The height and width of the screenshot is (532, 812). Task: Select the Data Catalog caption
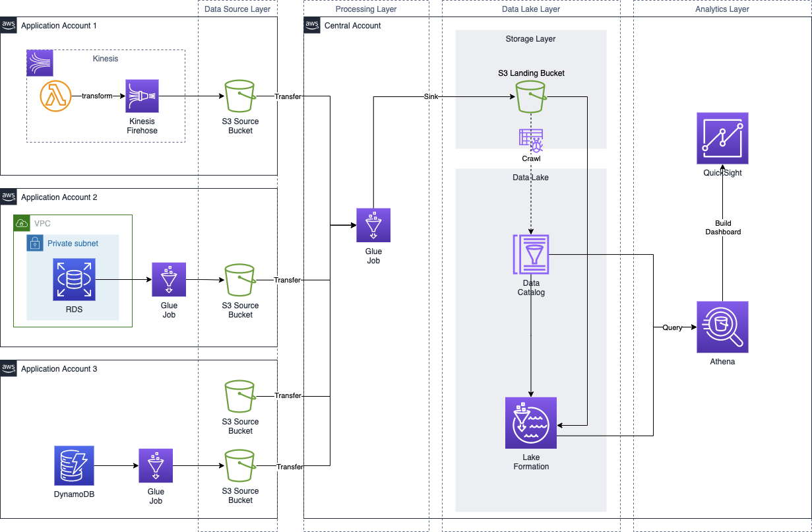tap(531, 288)
